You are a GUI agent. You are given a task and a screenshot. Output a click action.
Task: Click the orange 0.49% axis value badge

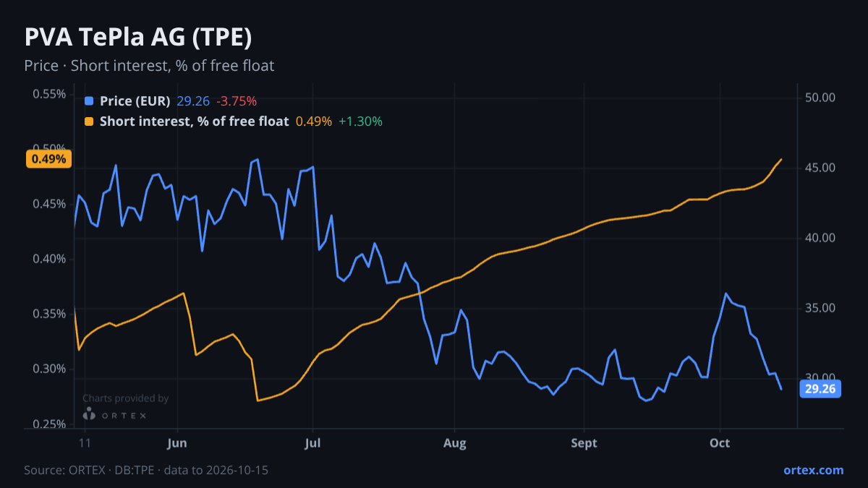click(49, 159)
